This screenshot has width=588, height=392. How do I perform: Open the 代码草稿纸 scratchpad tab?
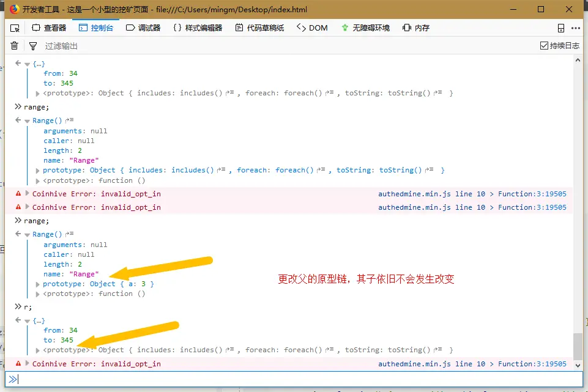pos(259,28)
